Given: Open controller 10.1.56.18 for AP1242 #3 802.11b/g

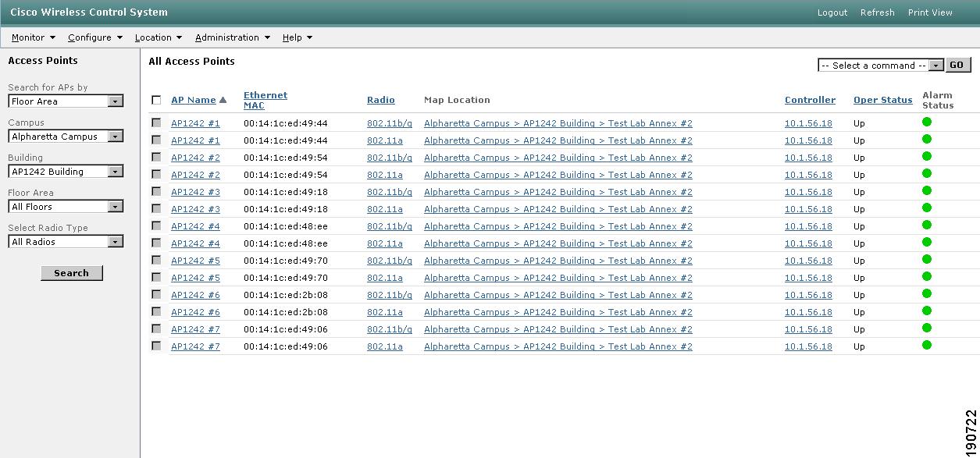Looking at the screenshot, I should click(808, 192).
